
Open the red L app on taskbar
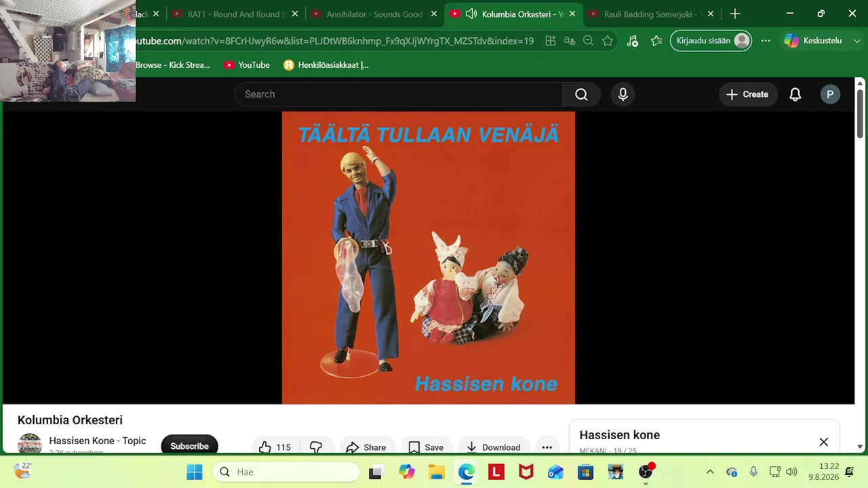(496, 472)
